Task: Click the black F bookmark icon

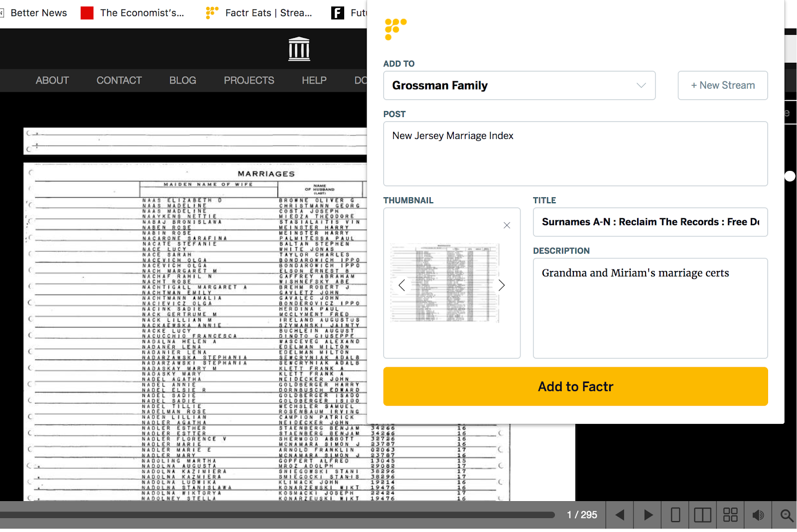Action: pos(338,13)
